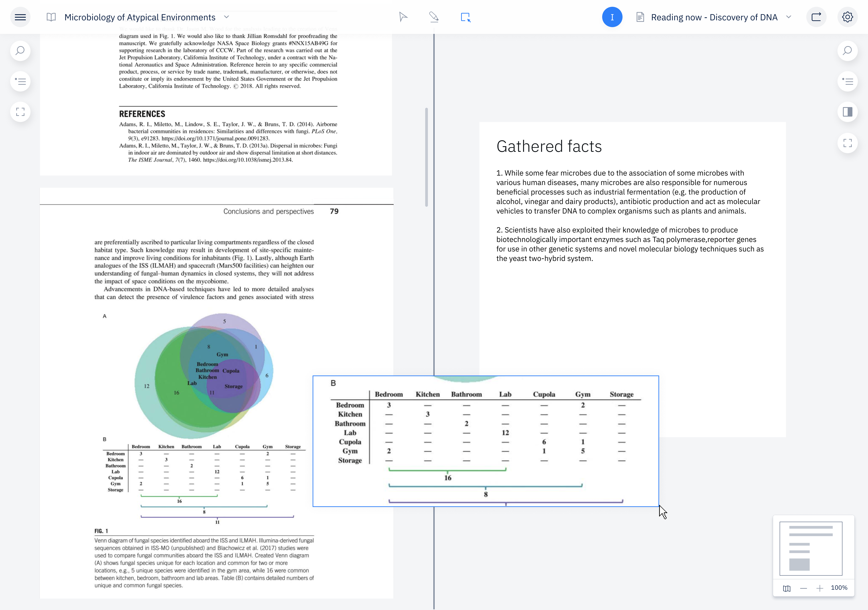Click the 'Reading now - Discovery of DNA' label
868x610 pixels.
tap(714, 17)
